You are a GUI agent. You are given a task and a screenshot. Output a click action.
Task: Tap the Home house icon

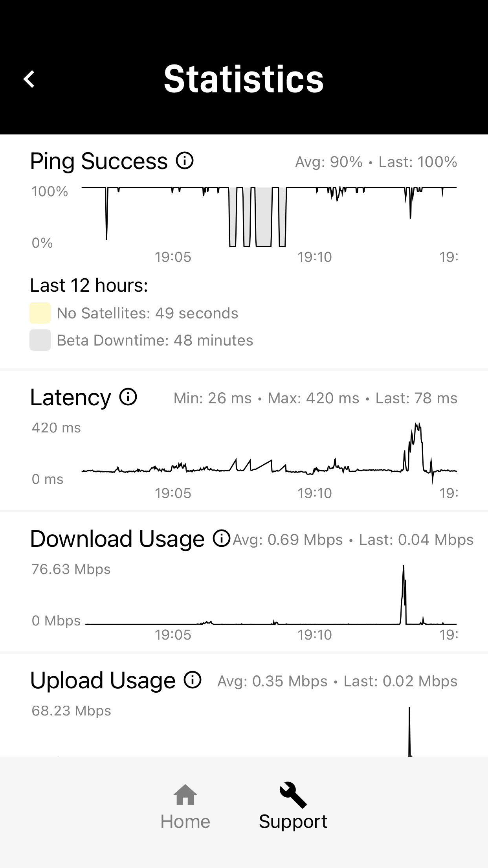click(185, 794)
